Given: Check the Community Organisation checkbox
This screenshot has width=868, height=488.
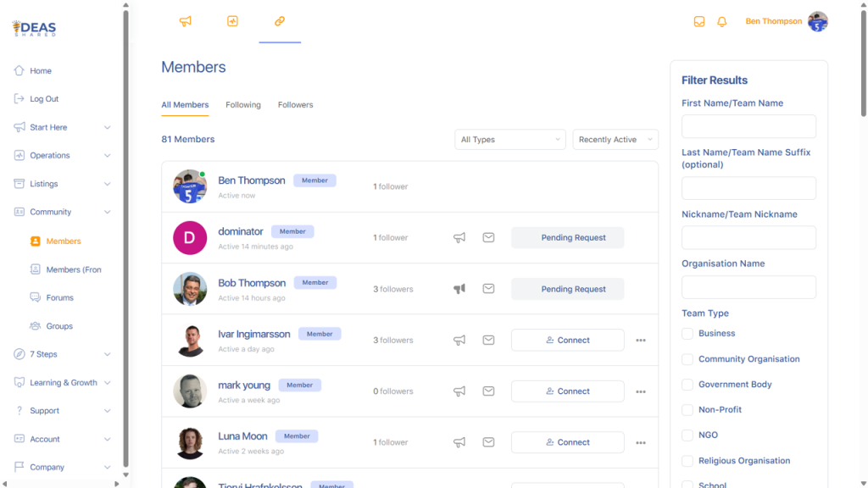Looking at the screenshot, I should click(x=687, y=359).
